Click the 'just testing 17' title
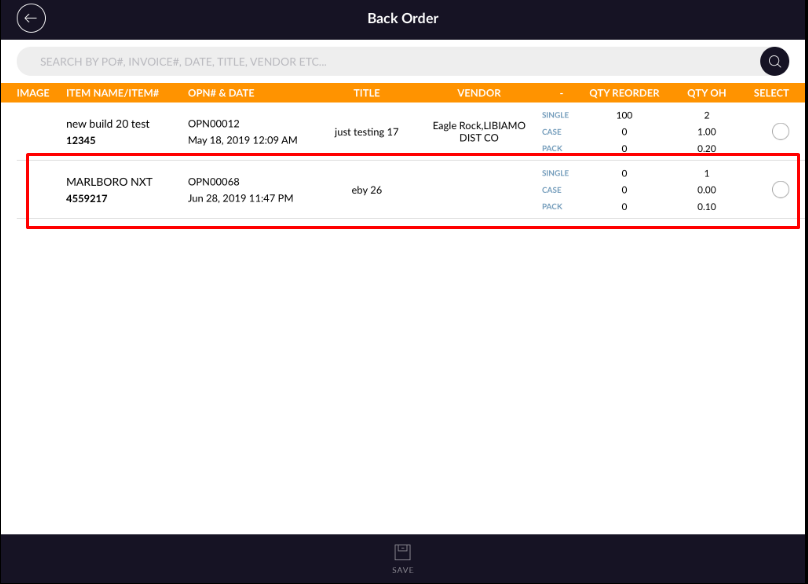 (366, 132)
